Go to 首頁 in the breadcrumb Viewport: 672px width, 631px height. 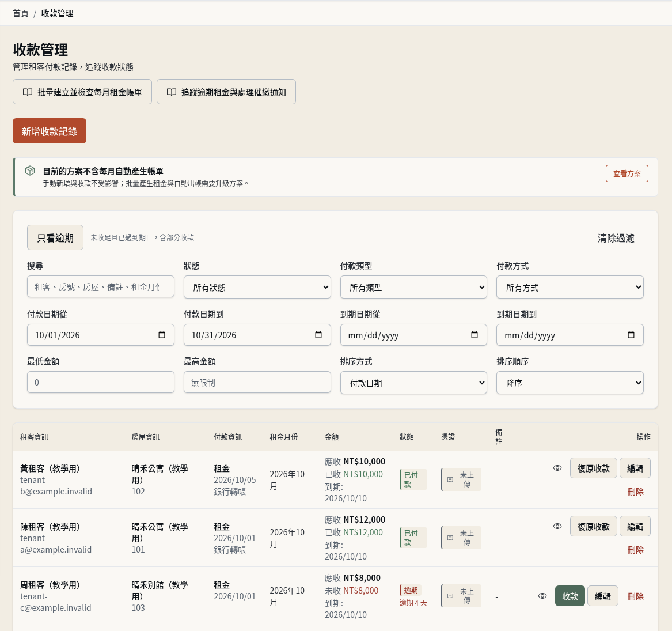(21, 13)
